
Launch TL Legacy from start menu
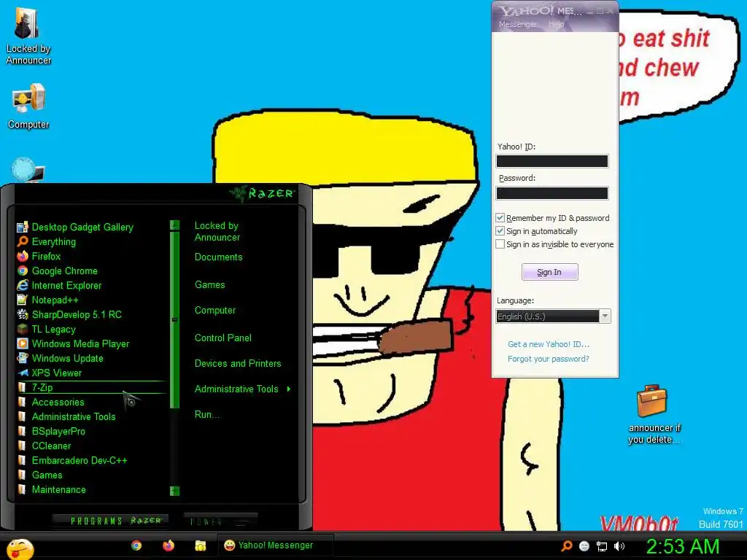point(46,329)
